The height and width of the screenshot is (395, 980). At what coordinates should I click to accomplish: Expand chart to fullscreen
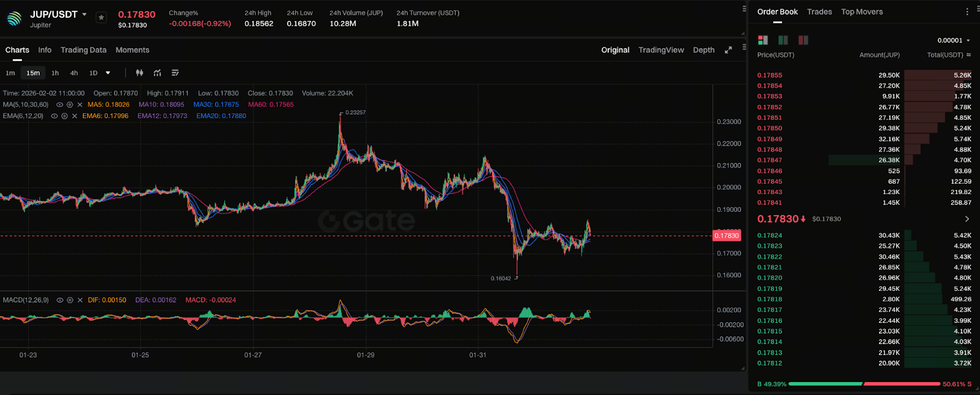tap(728, 50)
